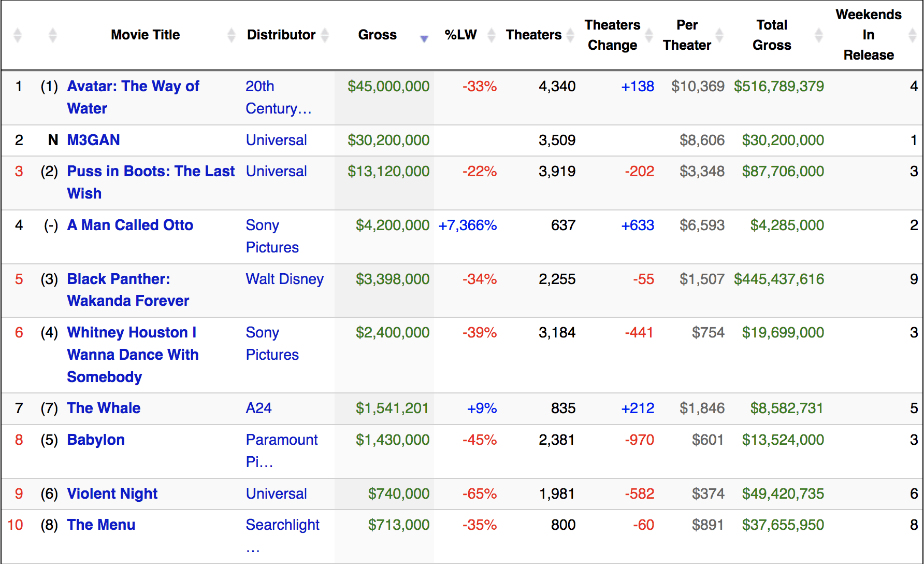This screenshot has width=924, height=564.
Task: Click M3GAN gross $30,200,000 in Gross column
Action: (x=388, y=140)
